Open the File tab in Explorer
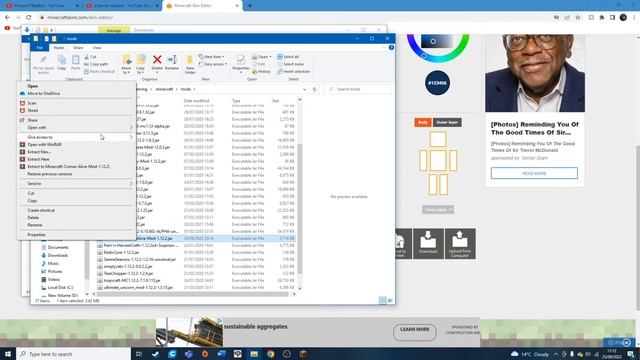Viewport: 640px width, 360px height. [40, 48]
